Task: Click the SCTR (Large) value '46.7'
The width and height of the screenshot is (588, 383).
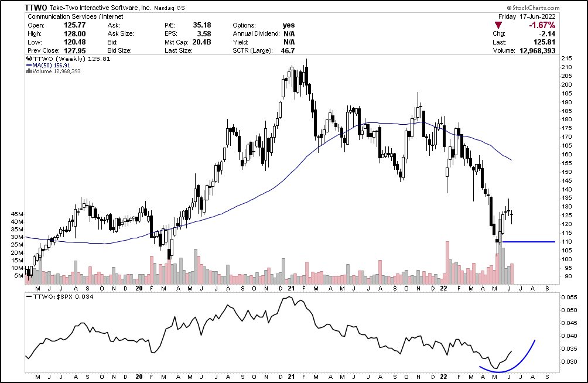Action: (x=288, y=50)
